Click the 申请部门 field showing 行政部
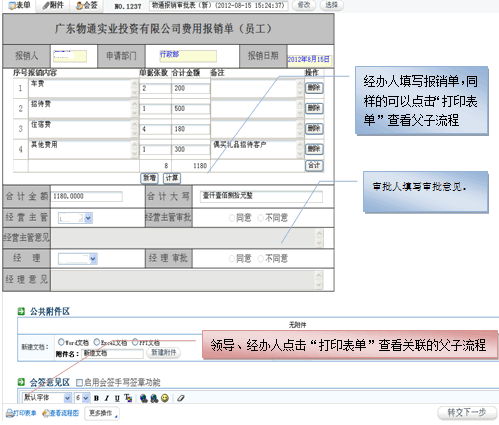Screen dimensions: 499x425 pos(188,56)
